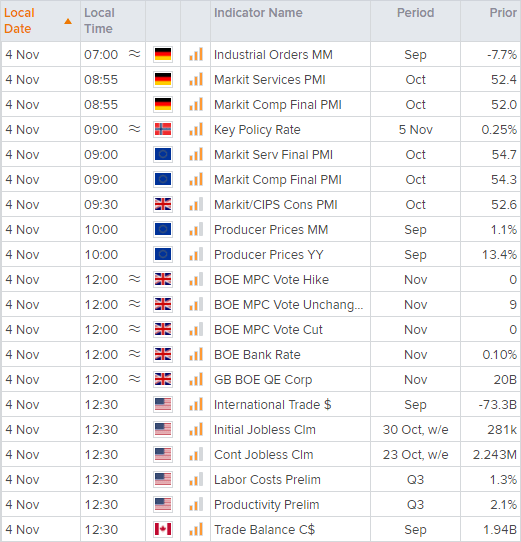Click importance bars icon for Producer Prices YY
Image resolution: width=521 pixels, height=542 pixels.
tap(196, 254)
